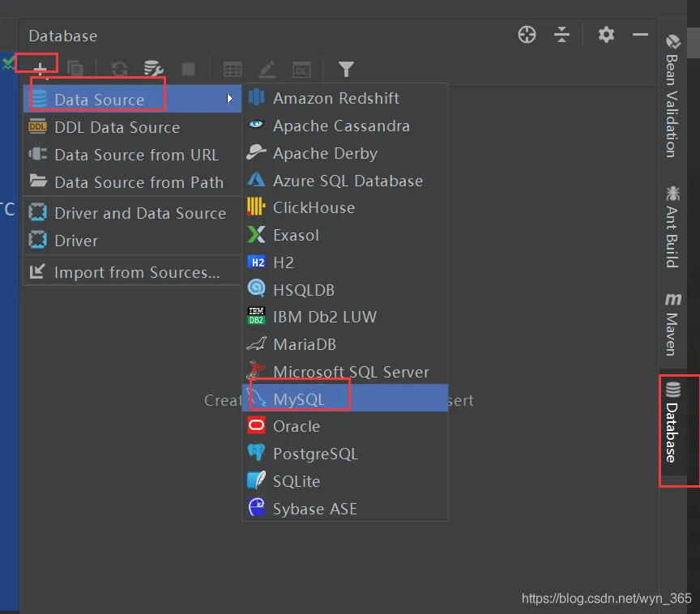The width and height of the screenshot is (700, 614).
Task: Choose Data Source from Path
Action: [x=132, y=182]
